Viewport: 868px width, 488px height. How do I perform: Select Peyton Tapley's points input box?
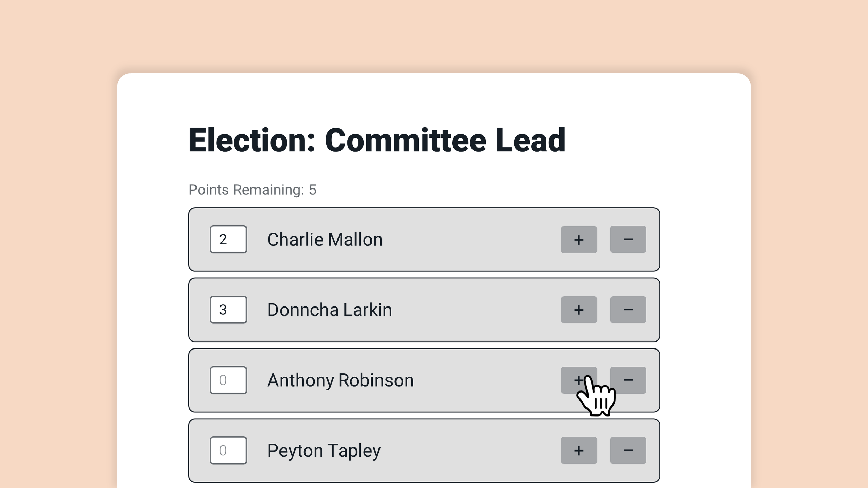pyautogui.click(x=228, y=451)
